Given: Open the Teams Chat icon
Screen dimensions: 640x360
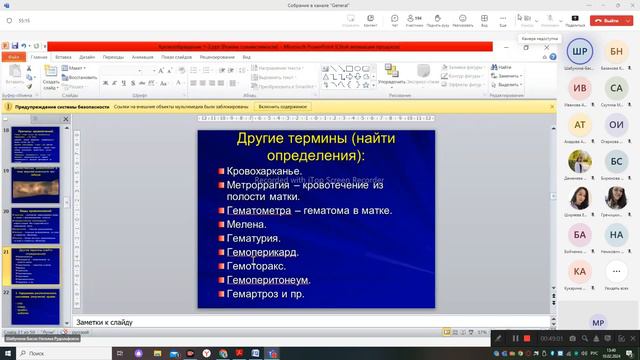Looking at the screenshot, I should pyautogui.click(x=394, y=19).
